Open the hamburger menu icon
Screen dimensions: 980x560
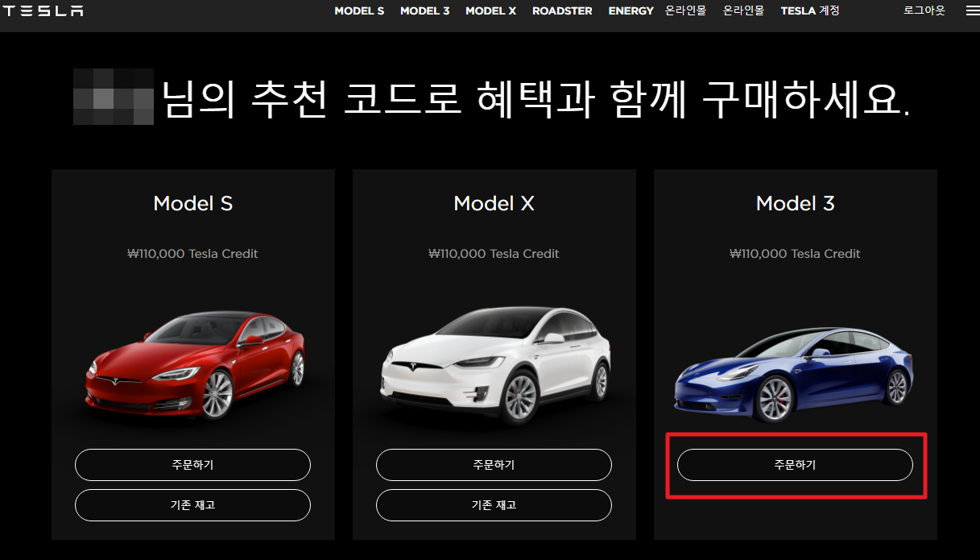[972, 11]
